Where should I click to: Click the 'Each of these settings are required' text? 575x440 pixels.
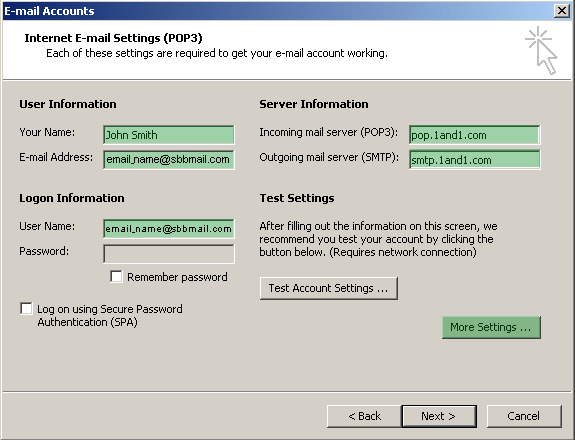(217, 54)
